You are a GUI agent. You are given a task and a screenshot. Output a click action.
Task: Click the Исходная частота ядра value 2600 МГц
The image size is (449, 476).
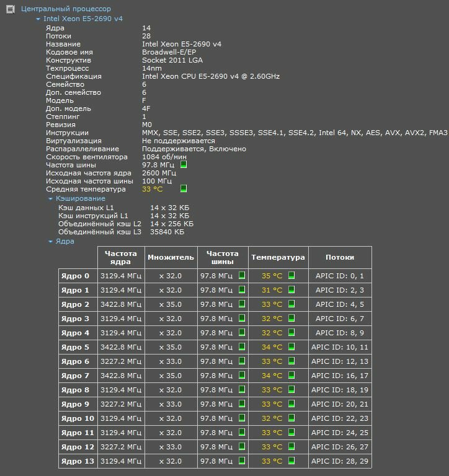point(159,173)
